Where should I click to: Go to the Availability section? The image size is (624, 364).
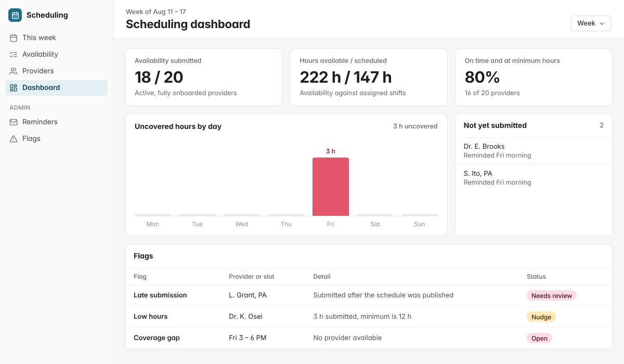(x=56, y=55)
